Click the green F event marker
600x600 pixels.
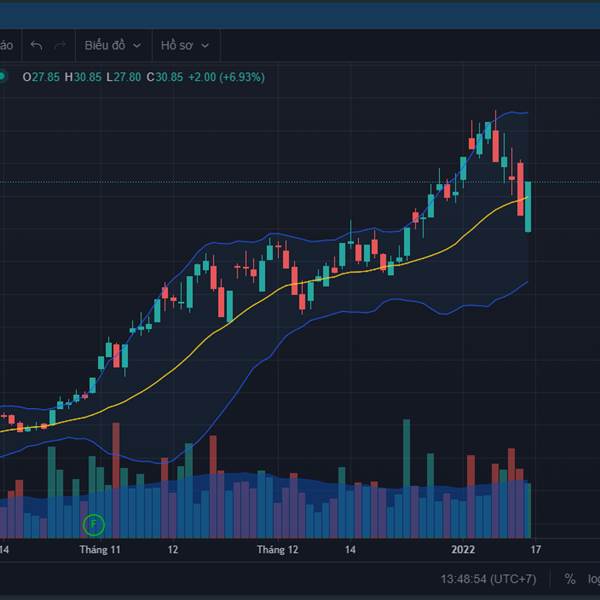coord(94,524)
